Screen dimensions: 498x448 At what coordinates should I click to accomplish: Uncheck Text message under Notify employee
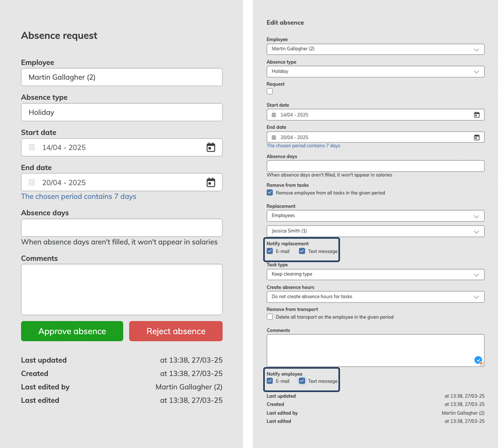coord(302,381)
